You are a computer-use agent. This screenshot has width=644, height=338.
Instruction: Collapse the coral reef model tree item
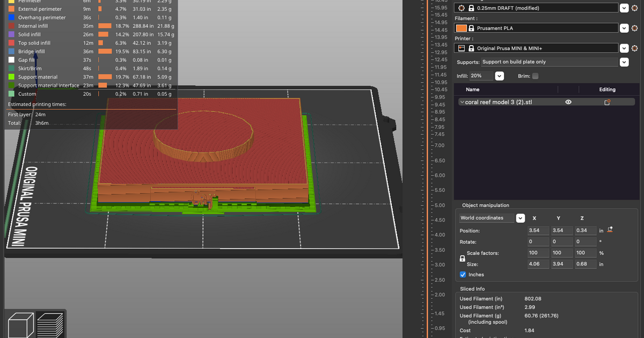pyautogui.click(x=462, y=102)
